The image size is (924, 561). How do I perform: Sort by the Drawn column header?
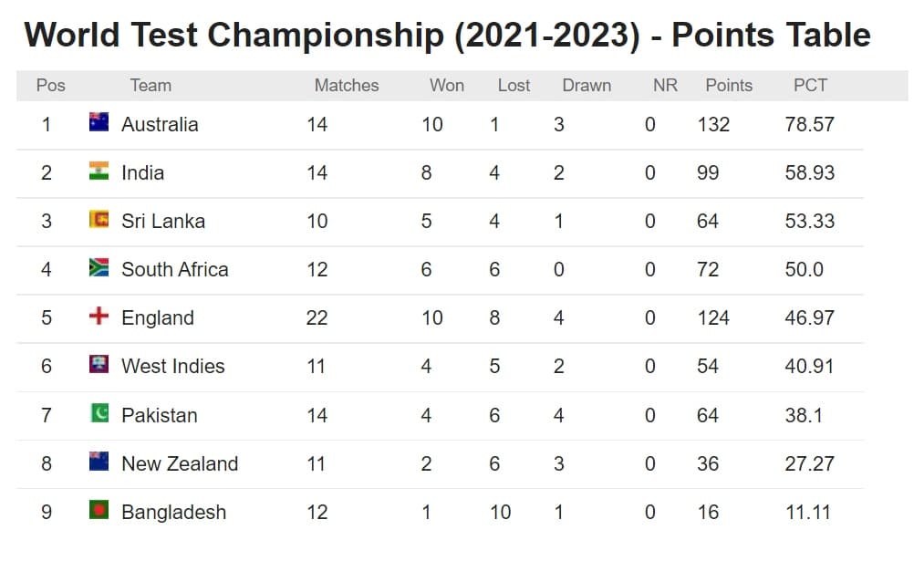pos(587,86)
